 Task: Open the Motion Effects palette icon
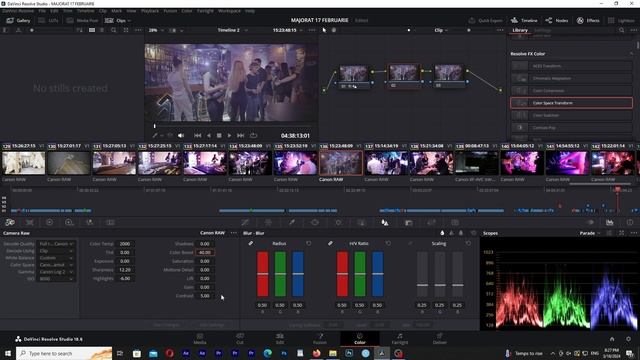(x=110, y=222)
